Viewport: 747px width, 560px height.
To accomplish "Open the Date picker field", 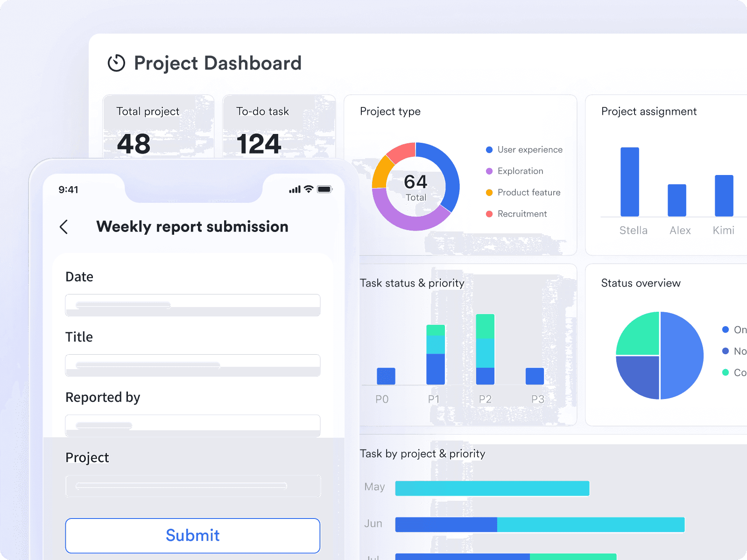I will point(193,305).
